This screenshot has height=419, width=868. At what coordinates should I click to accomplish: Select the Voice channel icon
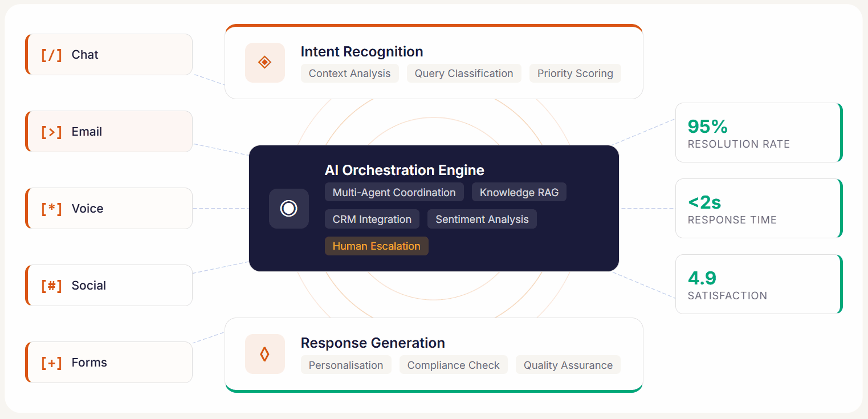click(51, 208)
